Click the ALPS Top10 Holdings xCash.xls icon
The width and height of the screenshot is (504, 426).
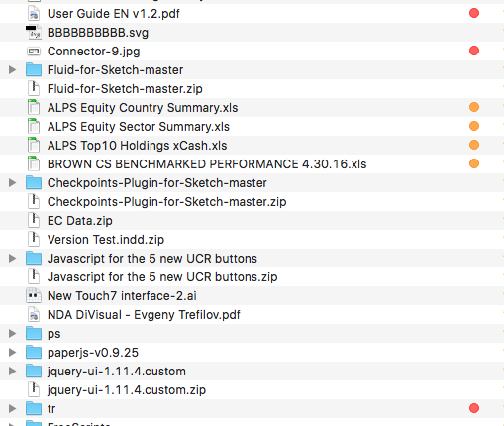34,146
